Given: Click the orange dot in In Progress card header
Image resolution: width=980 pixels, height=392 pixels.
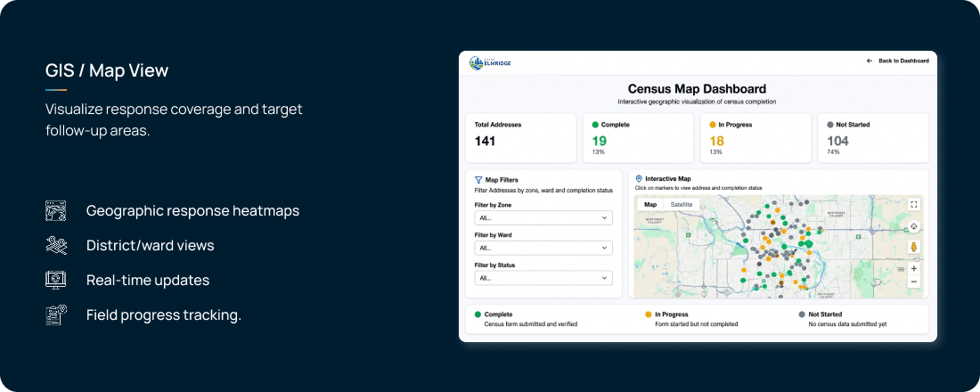Looking at the screenshot, I should point(713,125).
